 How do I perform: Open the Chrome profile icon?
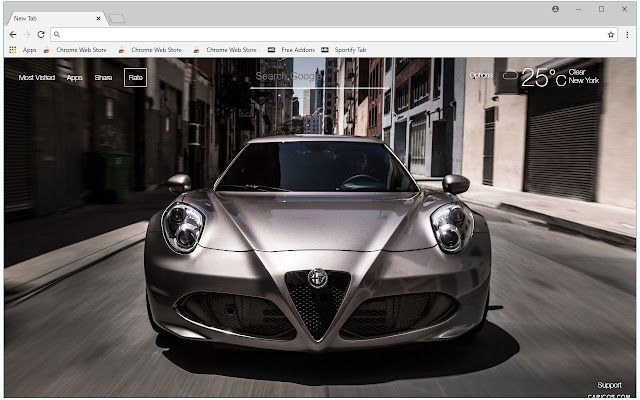tap(556, 9)
